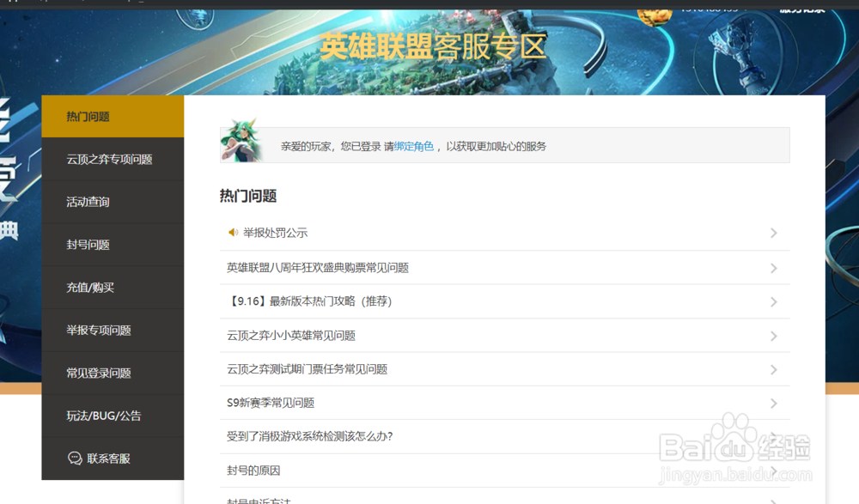This screenshot has width=859, height=504.
Task: Click the chevron on the 【9.16】 row
Action: [x=774, y=302]
